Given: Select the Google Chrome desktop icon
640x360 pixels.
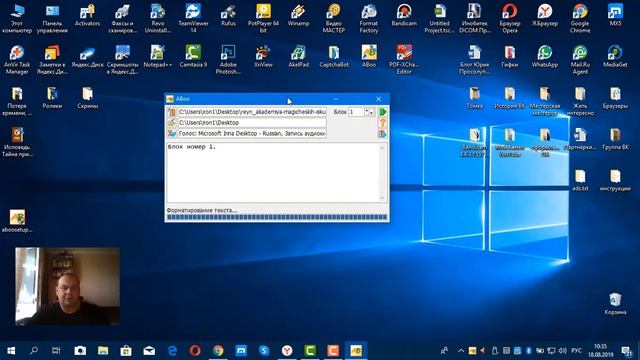Looking at the screenshot, I should click(x=580, y=18).
